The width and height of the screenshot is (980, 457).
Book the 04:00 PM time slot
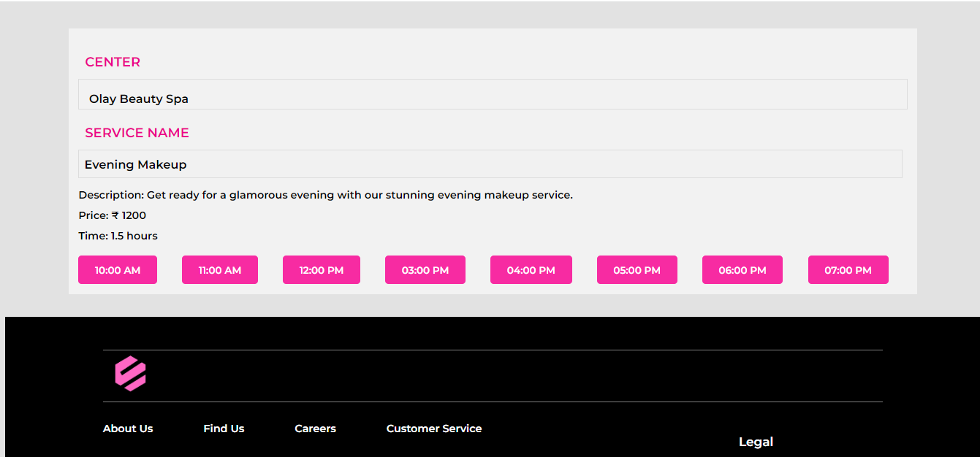(x=531, y=270)
